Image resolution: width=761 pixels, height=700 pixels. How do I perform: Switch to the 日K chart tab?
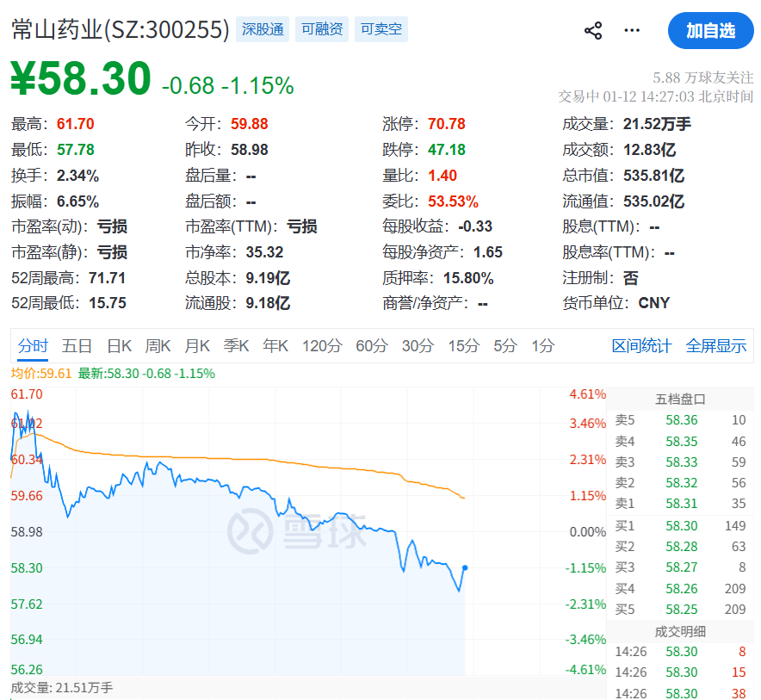tap(119, 346)
